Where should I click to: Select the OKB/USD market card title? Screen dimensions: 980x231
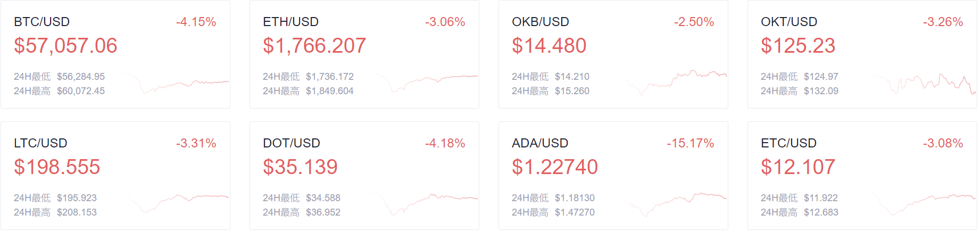pos(541,22)
